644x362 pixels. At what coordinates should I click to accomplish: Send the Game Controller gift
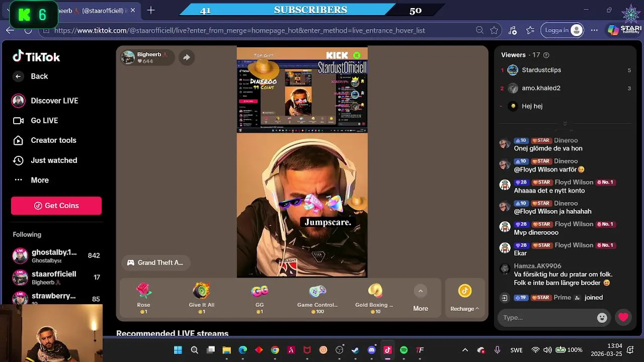pyautogui.click(x=317, y=298)
